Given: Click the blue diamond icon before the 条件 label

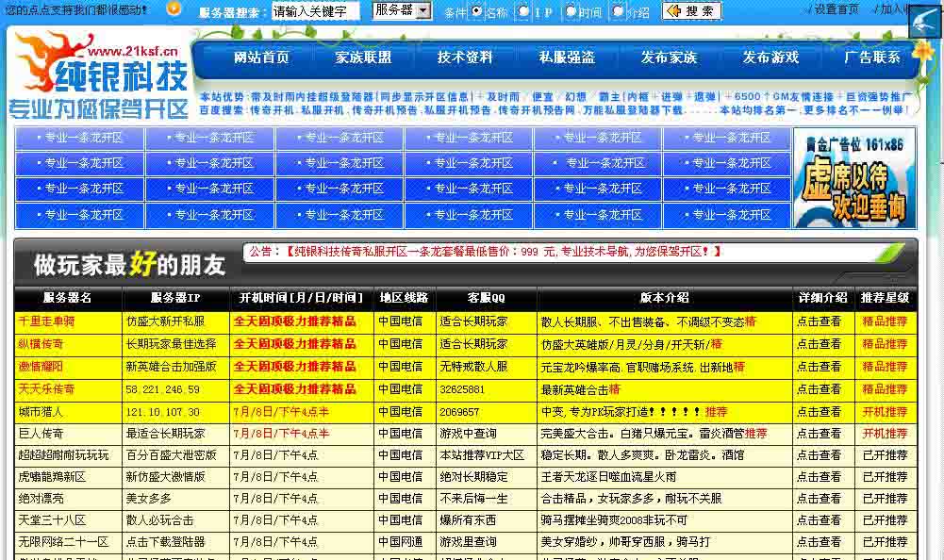Looking at the screenshot, I should 437,11.
